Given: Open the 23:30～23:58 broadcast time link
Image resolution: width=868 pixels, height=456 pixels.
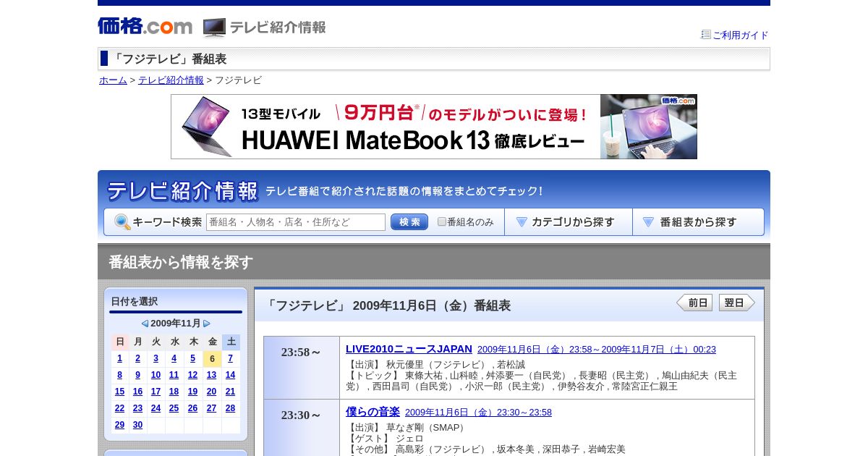Looking at the screenshot, I should tap(478, 413).
